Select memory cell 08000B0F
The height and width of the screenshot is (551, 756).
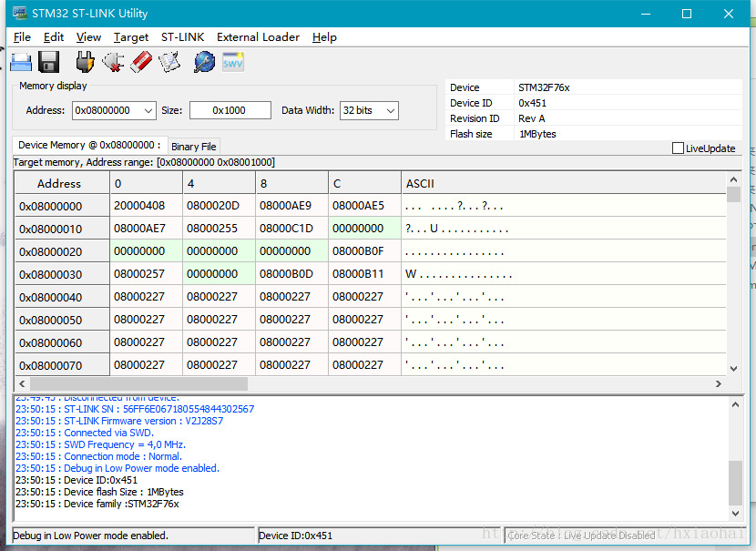coord(364,250)
